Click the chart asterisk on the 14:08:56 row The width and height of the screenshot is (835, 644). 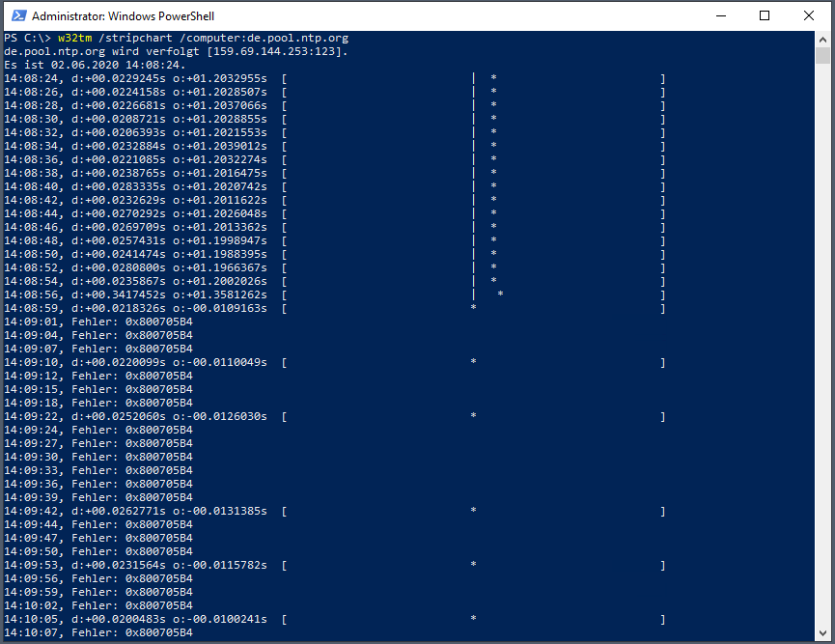pyautogui.click(x=501, y=294)
